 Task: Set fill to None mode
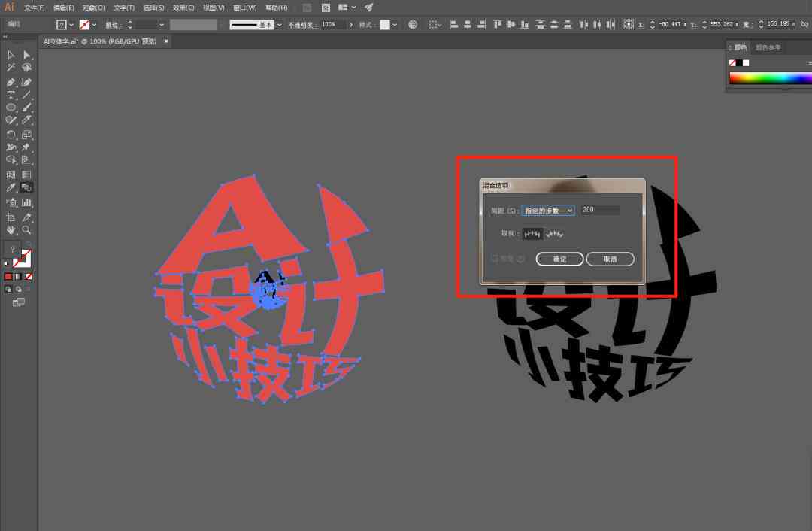29,277
